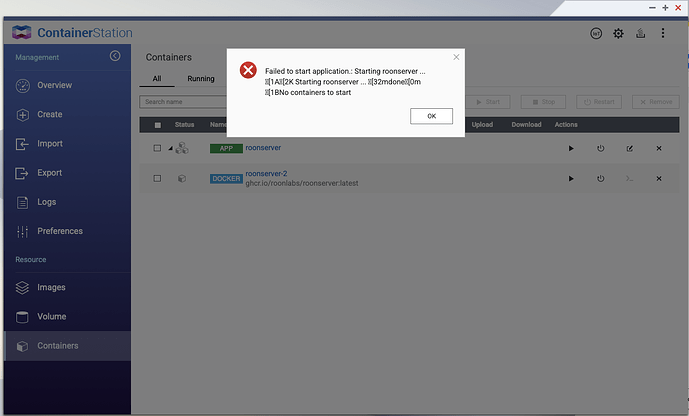This screenshot has width=689, height=416.
Task: Click OK in the error dialog
Action: point(431,116)
